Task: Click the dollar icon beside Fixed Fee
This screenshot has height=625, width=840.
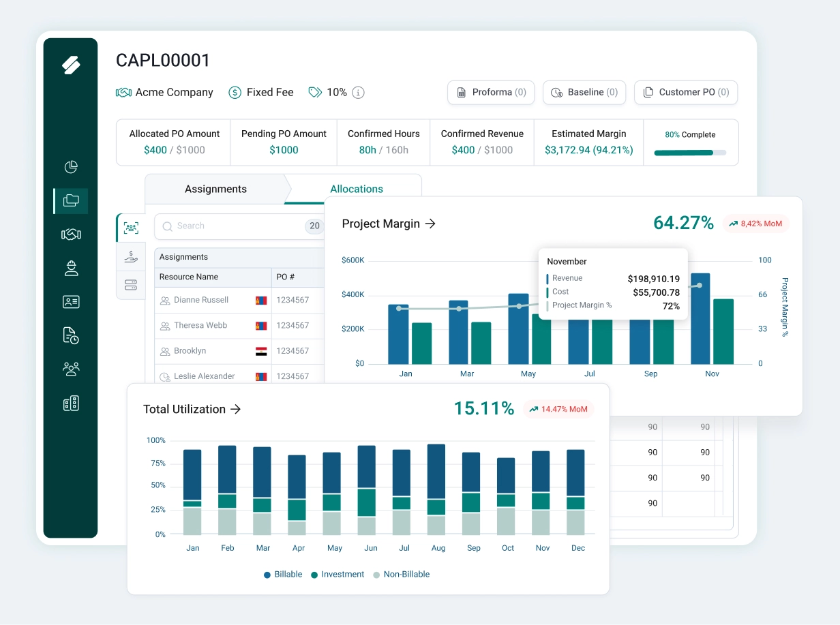Action: 235,92
